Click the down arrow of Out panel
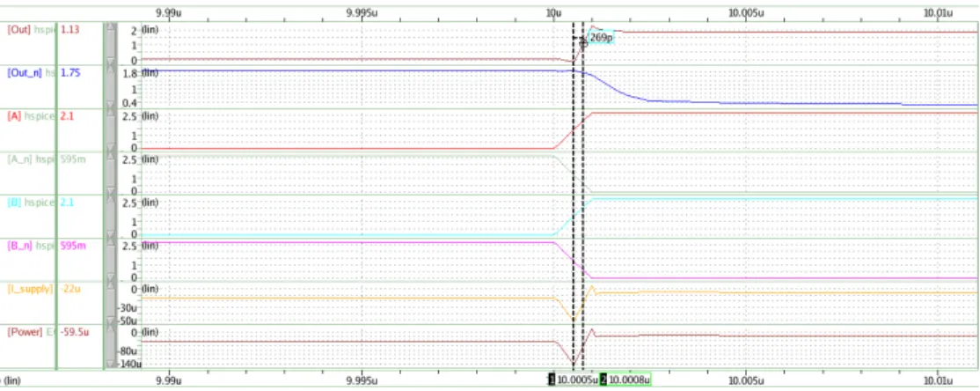This screenshot has height=391, width=980. click(x=111, y=62)
